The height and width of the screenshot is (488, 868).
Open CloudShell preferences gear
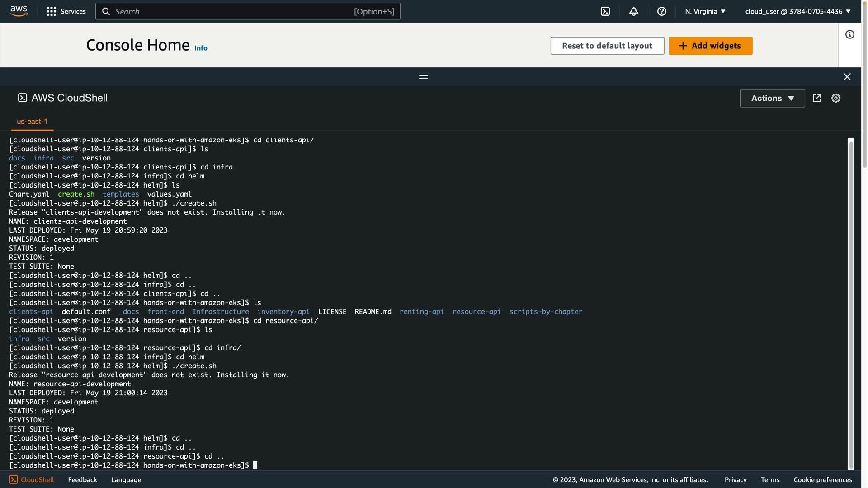click(835, 98)
